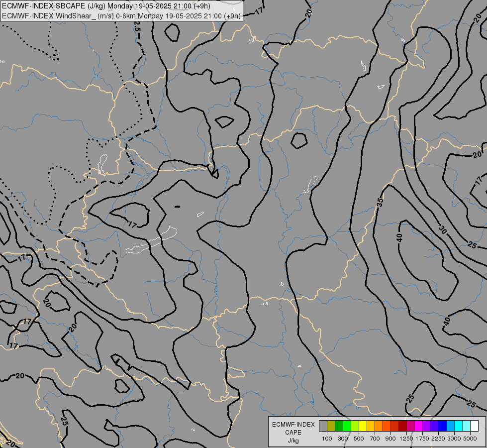Click the 35 wind shear contour label
The image size is (487, 448).
(x=380, y=202)
